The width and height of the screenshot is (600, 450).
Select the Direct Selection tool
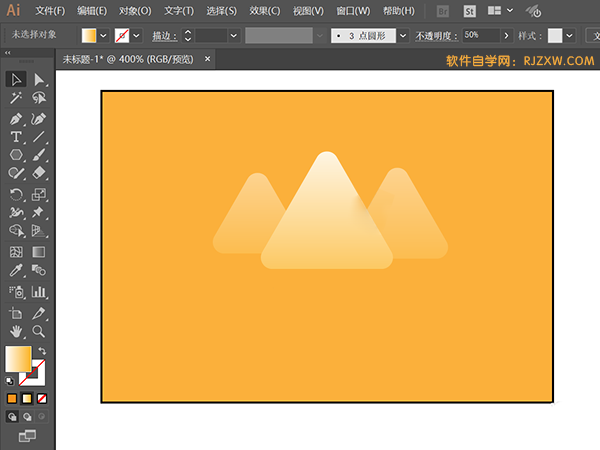[x=39, y=79]
